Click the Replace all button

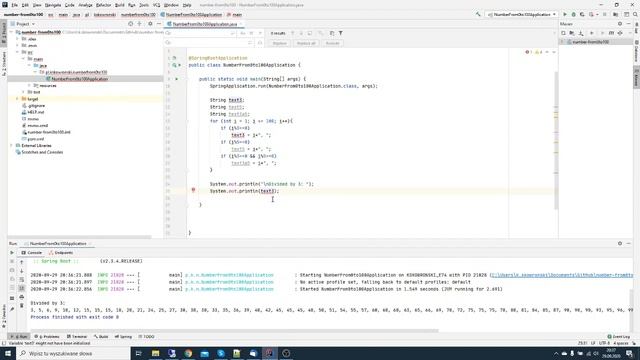[x=306, y=43]
